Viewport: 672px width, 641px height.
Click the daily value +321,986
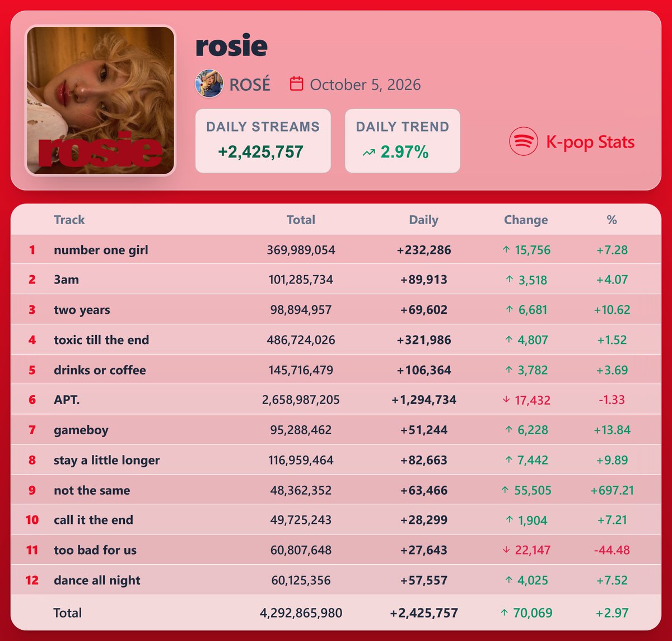click(424, 340)
